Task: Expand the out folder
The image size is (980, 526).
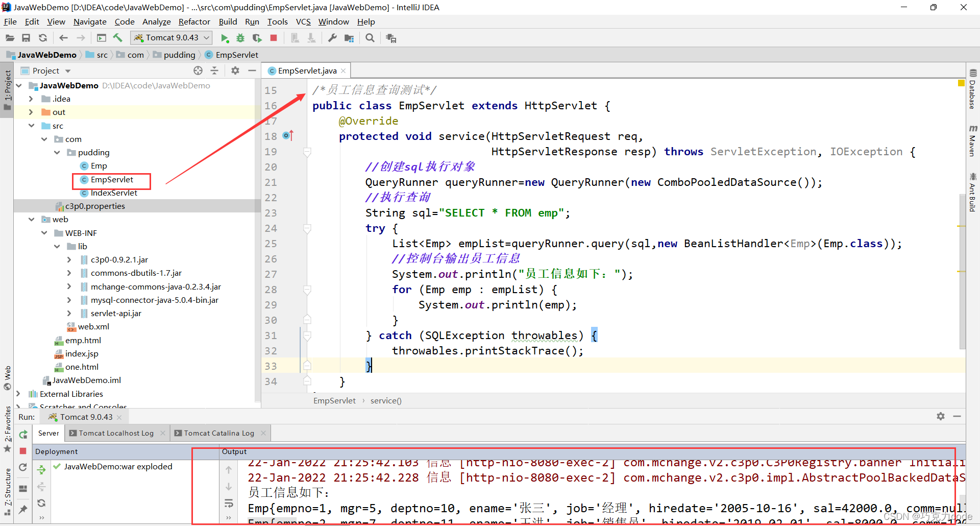Action: (31, 112)
